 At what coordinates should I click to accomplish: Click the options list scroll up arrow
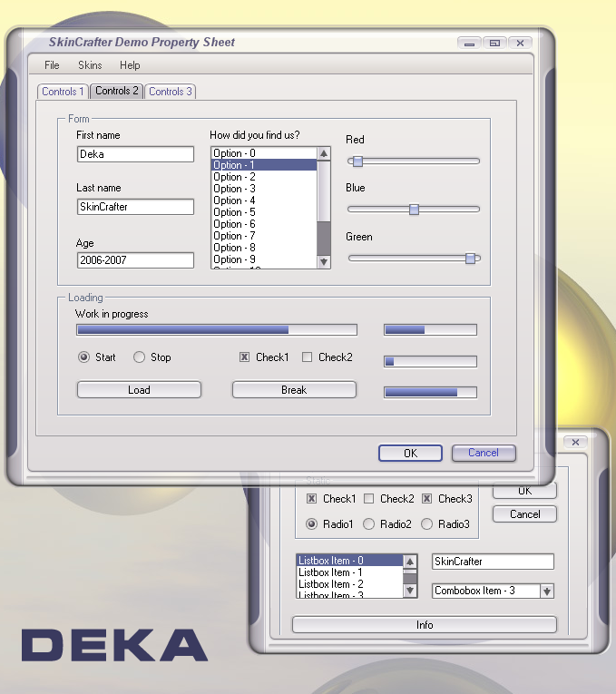tap(324, 153)
